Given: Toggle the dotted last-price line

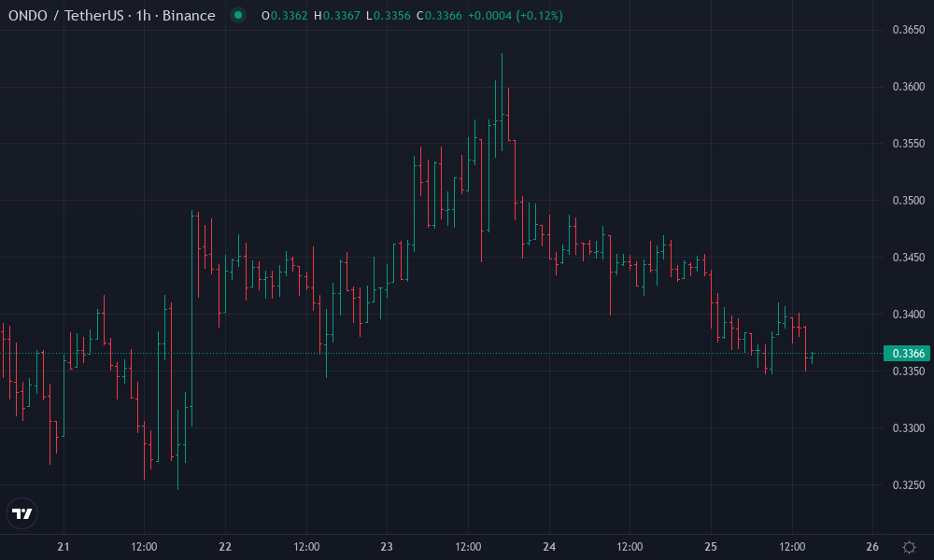Looking at the screenshot, I should [467, 354].
